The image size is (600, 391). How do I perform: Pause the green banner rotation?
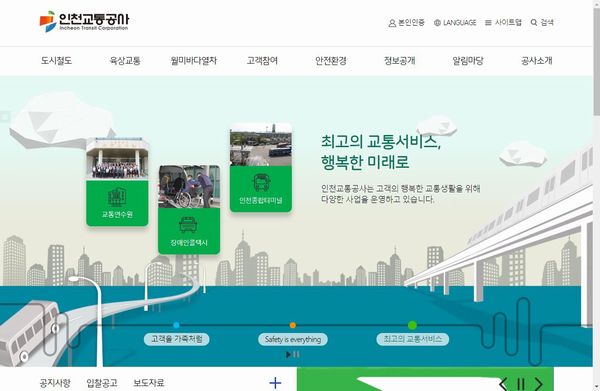click(521, 384)
